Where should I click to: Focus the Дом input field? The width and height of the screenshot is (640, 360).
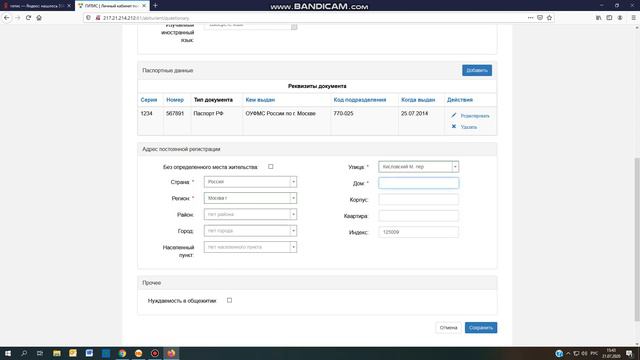tap(418, 183)
